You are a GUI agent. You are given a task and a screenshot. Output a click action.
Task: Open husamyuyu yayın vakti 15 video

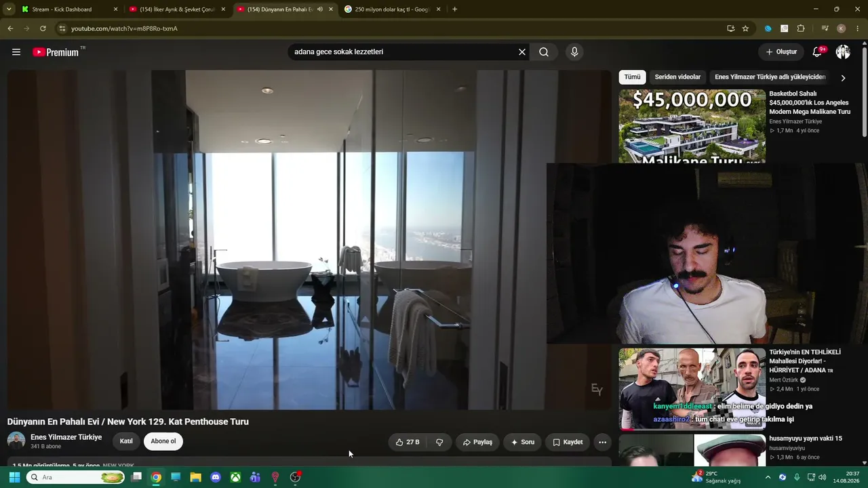click(x=806, y=439)
